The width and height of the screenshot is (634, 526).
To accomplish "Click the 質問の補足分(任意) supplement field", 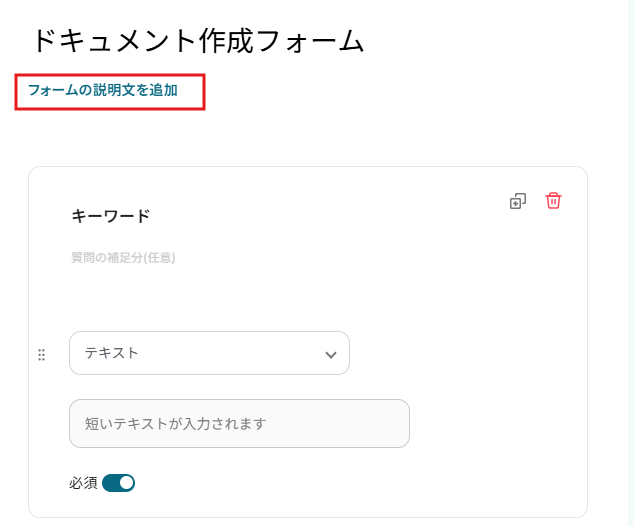I will pos(123,258).
